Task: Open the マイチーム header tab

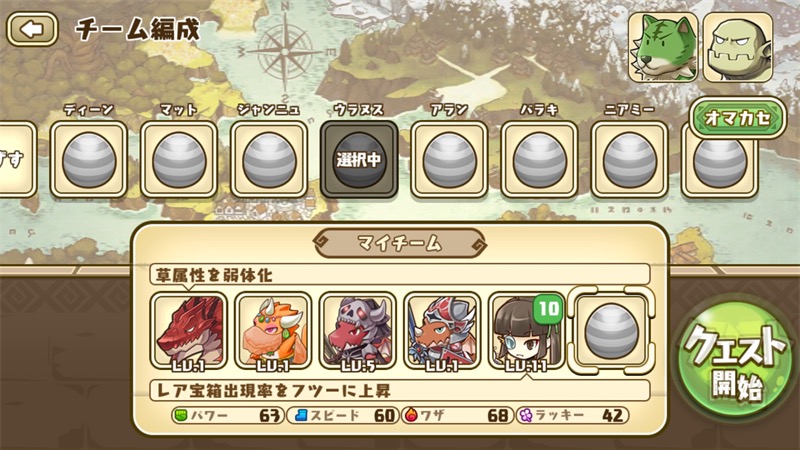Action: (399, 243)
